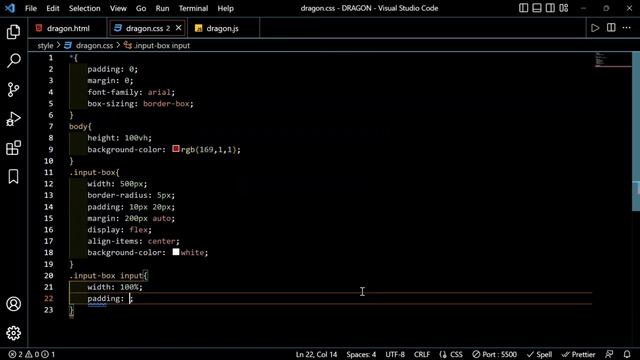Close the dragon.css tab
This screenshot has height=360, width=640.
(x=178, y=28)
